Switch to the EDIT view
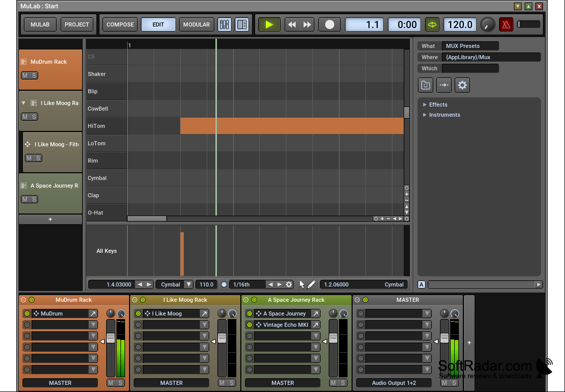Screen dimensions: 565x392 [x=158, y=24]
